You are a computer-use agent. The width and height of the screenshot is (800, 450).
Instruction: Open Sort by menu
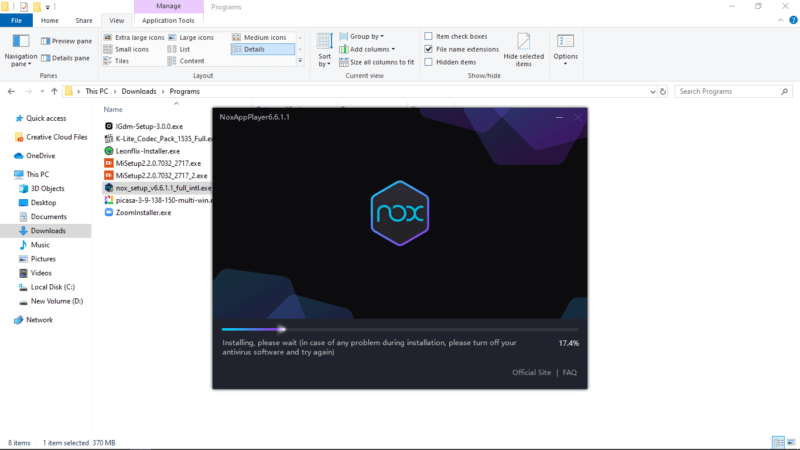(324, 50)
